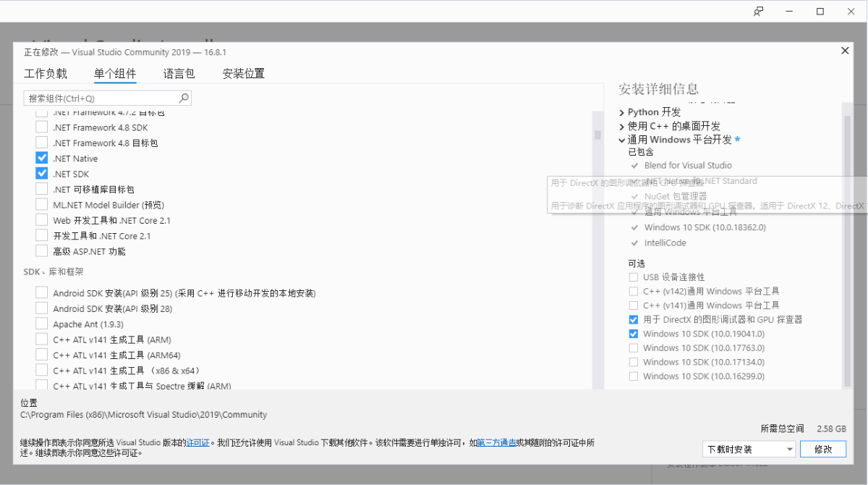Viewport: 868px width, 485px height.
Task: Switch to the 工作负载 tab
Action: point(46,73)
